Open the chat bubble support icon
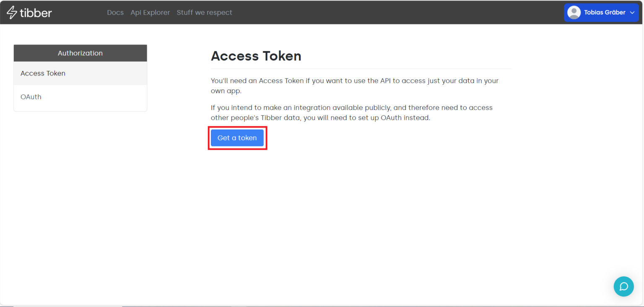 (x=623, y=286)
